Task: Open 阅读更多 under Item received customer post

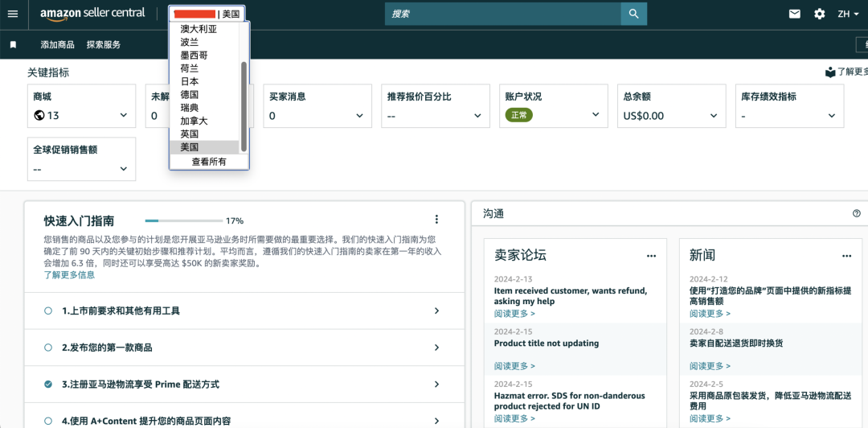Action: [515, 313]
